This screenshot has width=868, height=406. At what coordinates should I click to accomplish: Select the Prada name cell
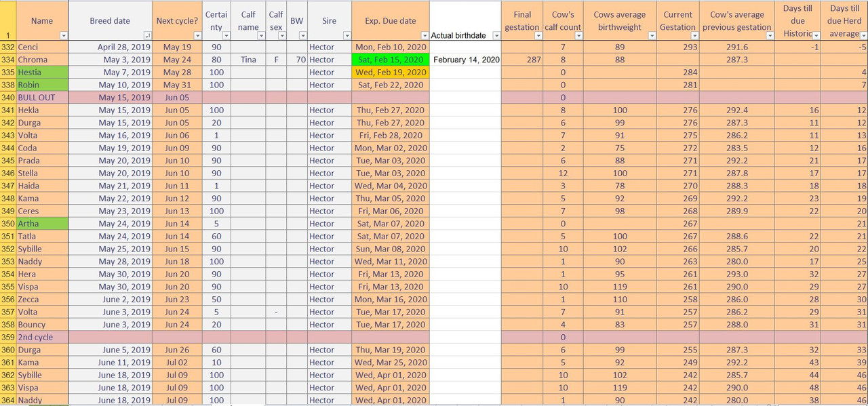pyautogui.click(x=42, y=161)
